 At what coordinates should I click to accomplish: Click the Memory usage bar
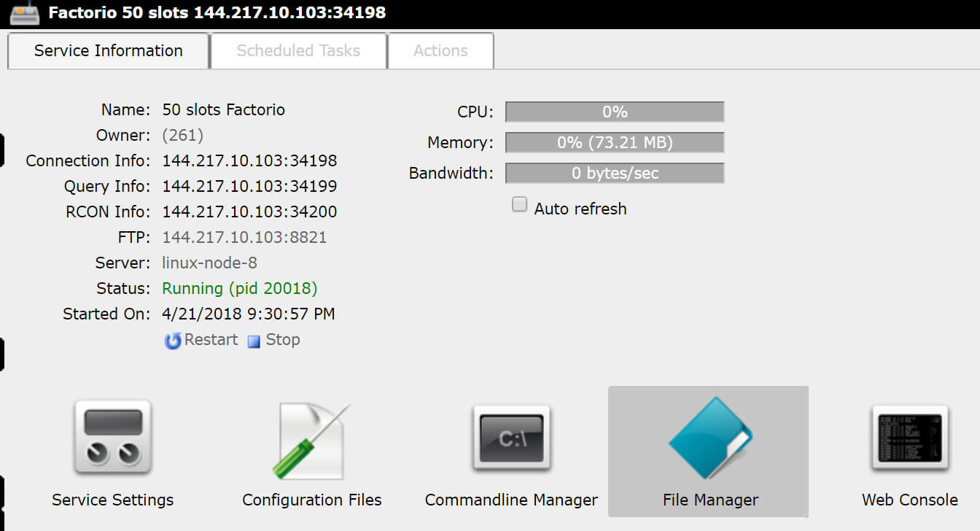pos(615,142)
